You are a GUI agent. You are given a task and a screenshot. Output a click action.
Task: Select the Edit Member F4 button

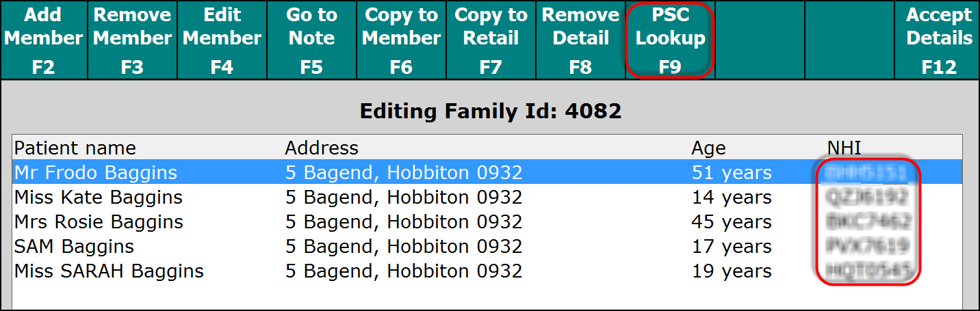(x=222, y=40)
